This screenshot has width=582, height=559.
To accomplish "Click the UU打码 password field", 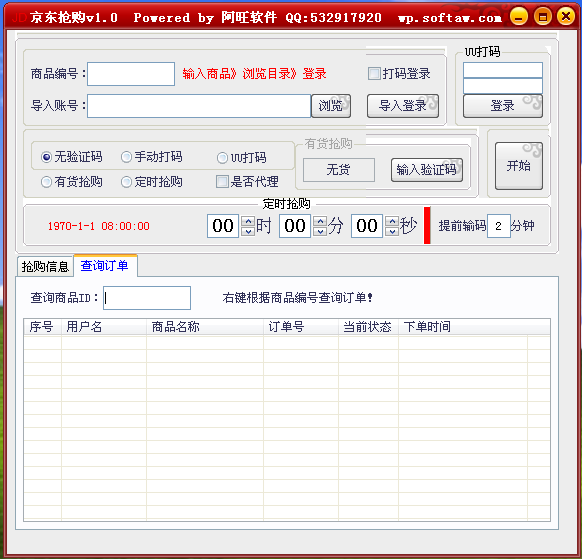I will click(503, 86).
